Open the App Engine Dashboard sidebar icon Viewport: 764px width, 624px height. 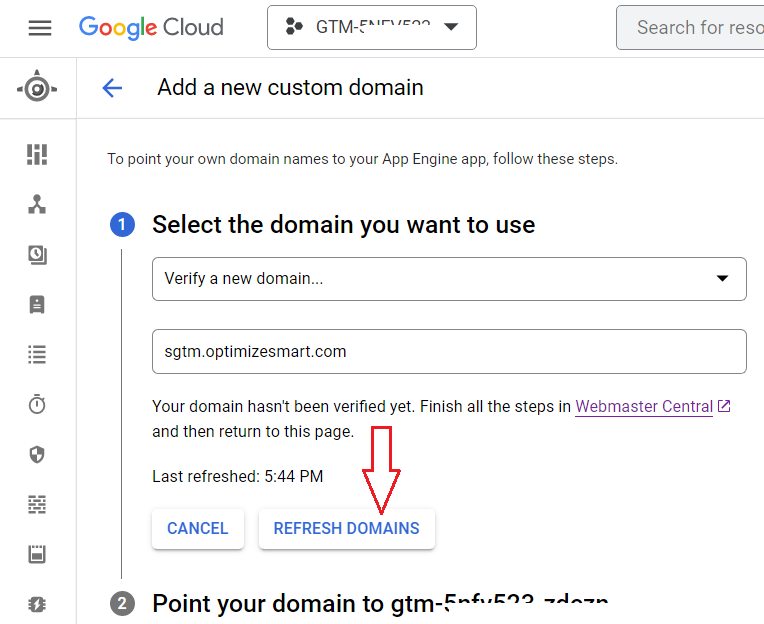tap(37, 154)
